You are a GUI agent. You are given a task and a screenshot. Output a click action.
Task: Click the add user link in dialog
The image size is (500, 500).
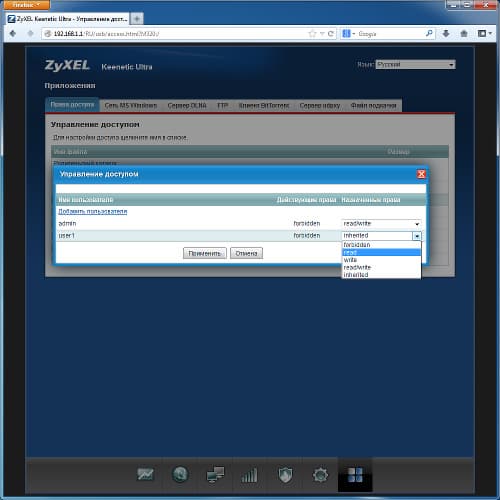(93, 211)
